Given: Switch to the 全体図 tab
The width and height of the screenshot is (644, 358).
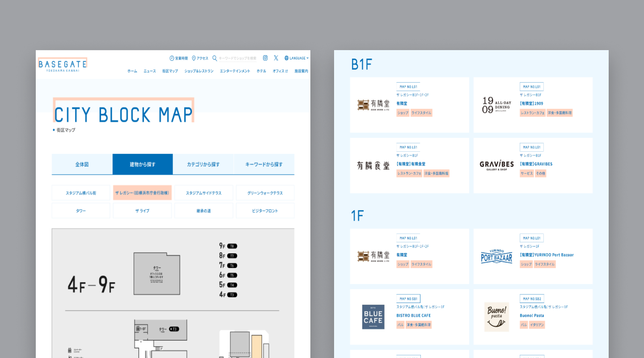Looking at the screenshot, I should tap(82, 164).
